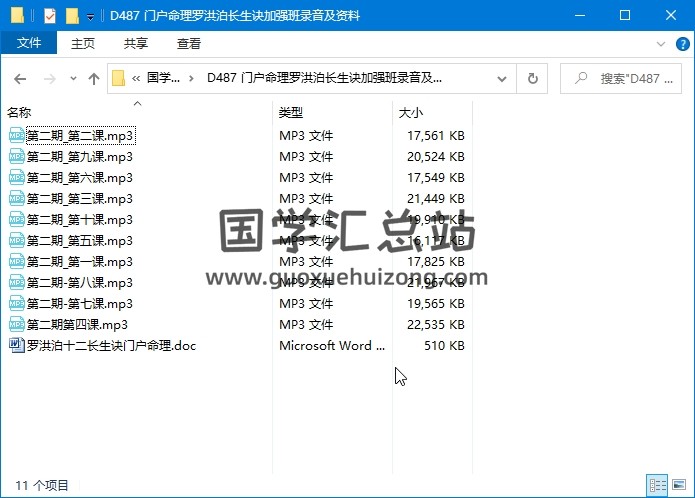Image resolution: width=695 pixels, height=498 pixels.
Task: Click the properties icon in quick access toolbar
Action: click(x=50, y=16)
